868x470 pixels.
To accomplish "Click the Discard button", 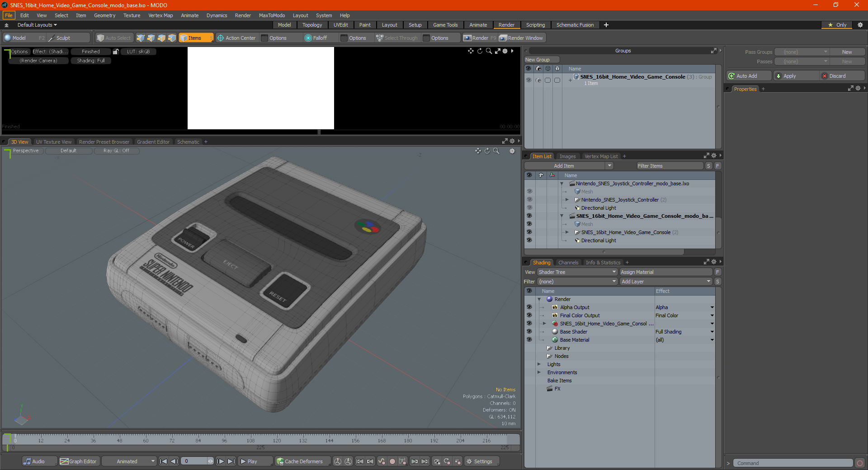I will click(x=841, y=76).
